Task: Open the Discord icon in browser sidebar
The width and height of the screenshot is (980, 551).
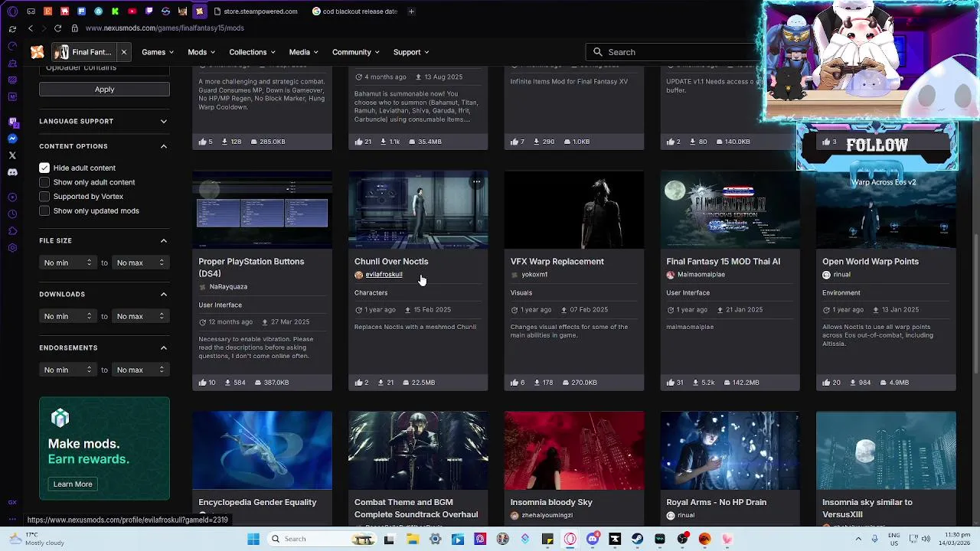Action: 12,172
